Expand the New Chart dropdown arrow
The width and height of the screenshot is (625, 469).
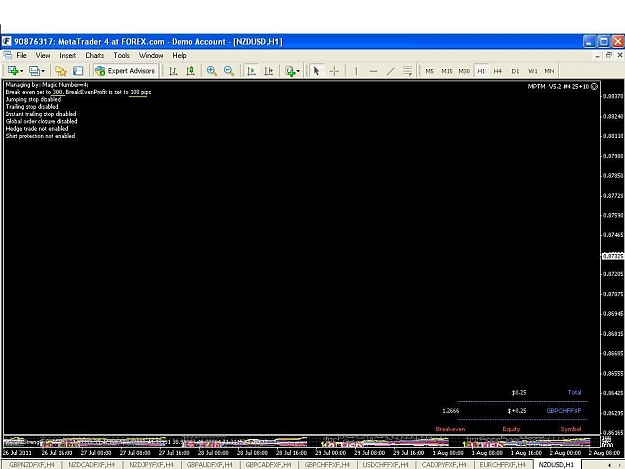pos(22,71)
